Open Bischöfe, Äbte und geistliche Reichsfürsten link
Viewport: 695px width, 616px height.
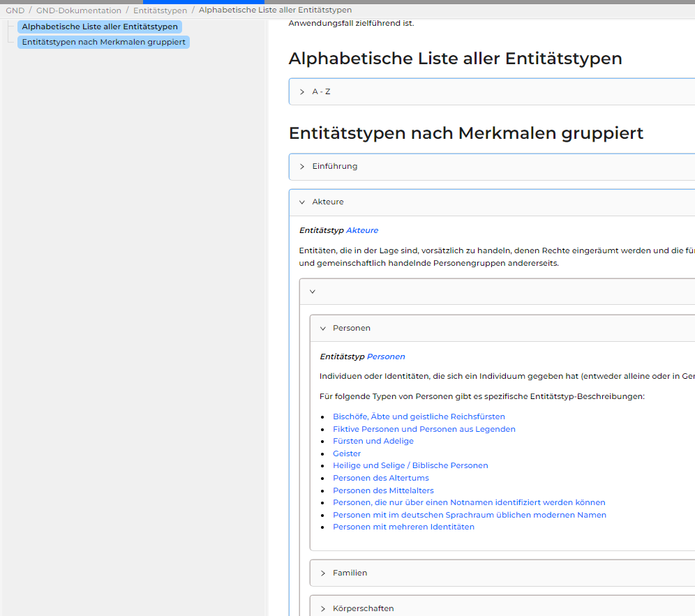(419, 416)
